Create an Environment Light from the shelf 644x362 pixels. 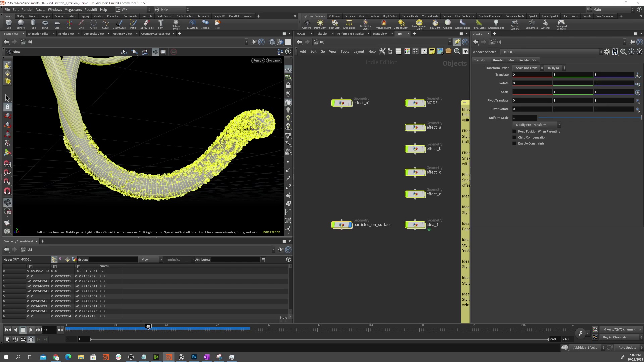[x=419, y=25]
